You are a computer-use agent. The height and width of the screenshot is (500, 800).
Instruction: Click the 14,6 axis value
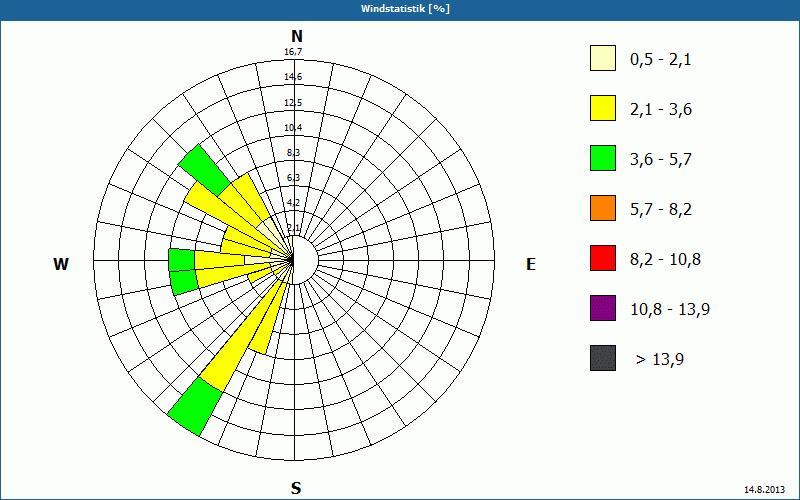[293, 77]
